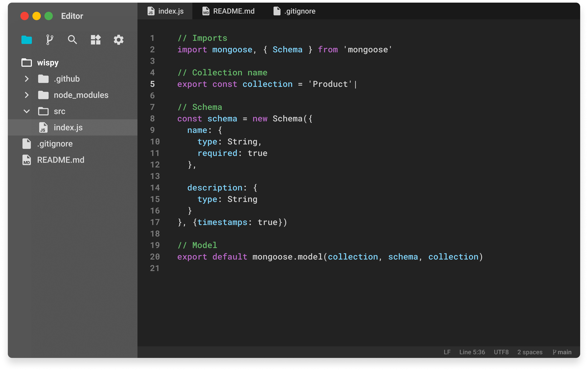Click 'description' property on line 14
Image resolution: width=588 pixels, height=371 pixels.
215,188
